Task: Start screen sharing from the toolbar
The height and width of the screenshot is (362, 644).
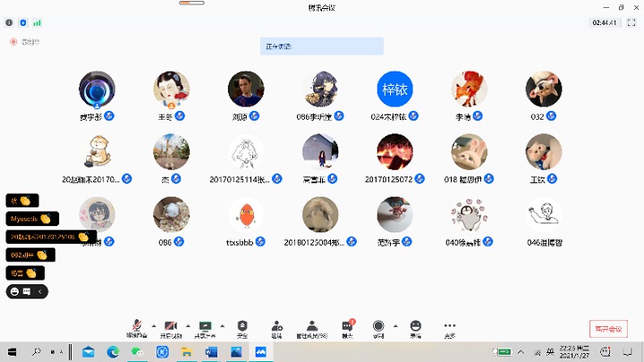Action: (x=206, y=327)
